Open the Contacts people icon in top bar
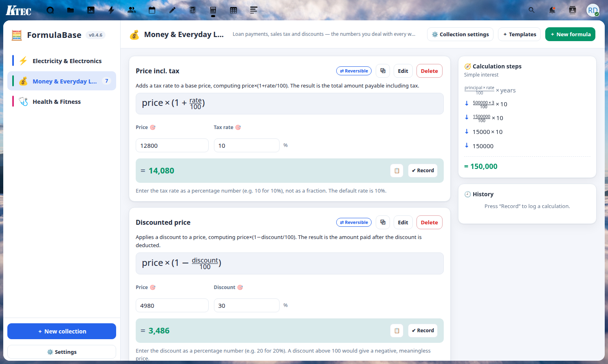Image resolution: width=608 pixels, height=364 pixels. coord(132,10)
